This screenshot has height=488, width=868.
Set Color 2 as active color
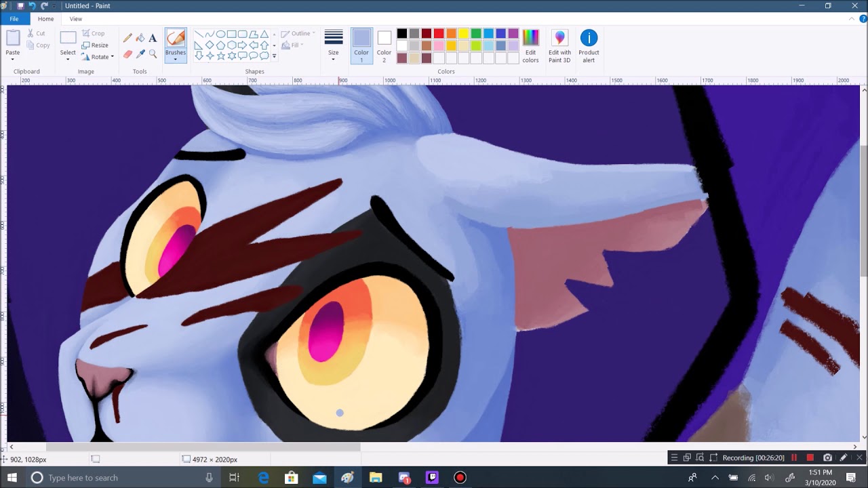384,46
